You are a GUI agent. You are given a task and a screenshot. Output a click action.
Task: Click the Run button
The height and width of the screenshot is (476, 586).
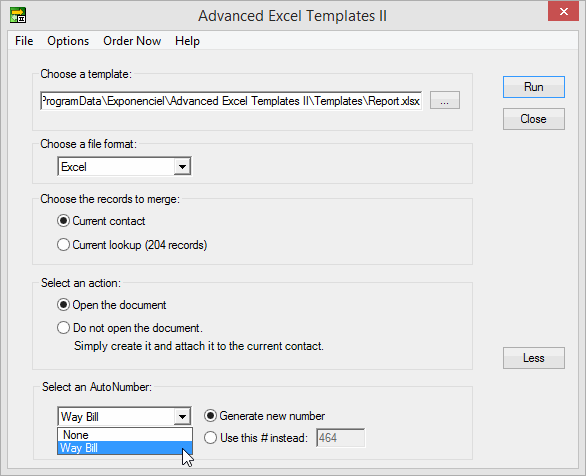tap(534, 87)
